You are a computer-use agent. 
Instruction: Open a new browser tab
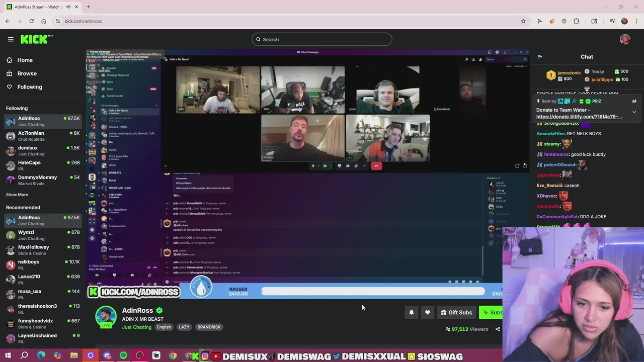pyautogui.click(x=89, y=7)
